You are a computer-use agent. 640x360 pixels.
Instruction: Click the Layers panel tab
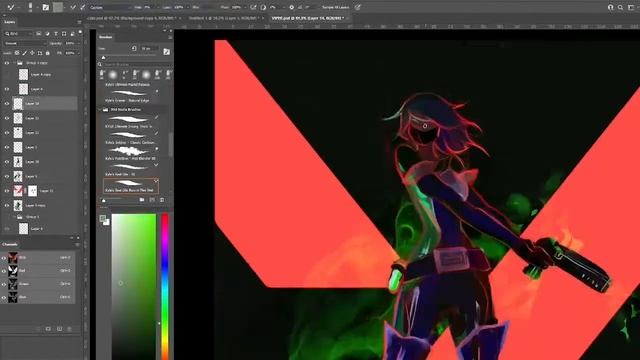(x=10, y=22)
